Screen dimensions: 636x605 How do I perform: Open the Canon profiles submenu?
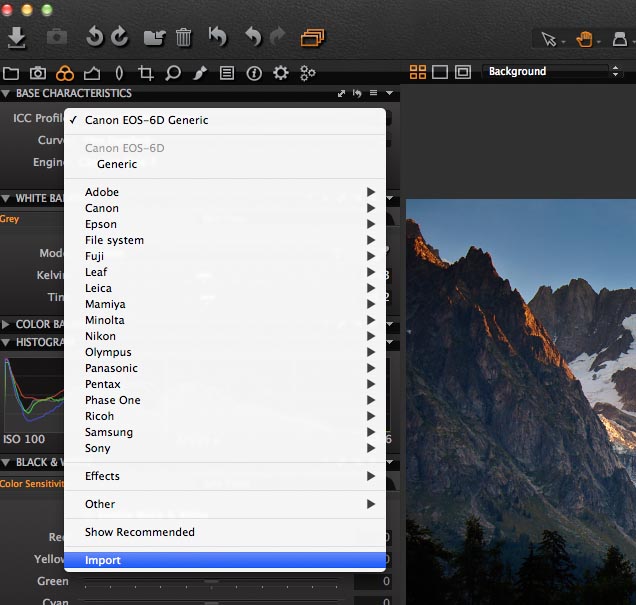[x=225, y=208]
